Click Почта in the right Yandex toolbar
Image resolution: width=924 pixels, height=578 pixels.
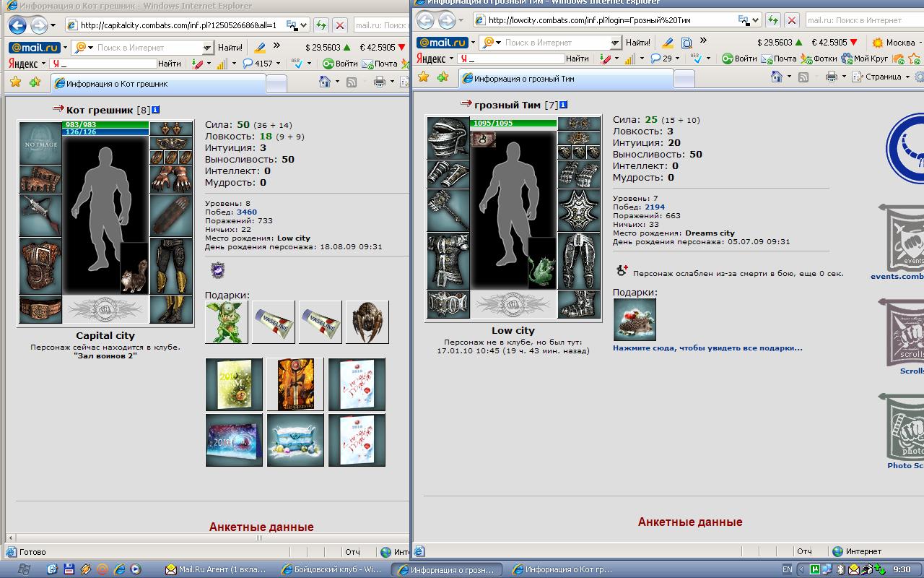pos(779,59)
